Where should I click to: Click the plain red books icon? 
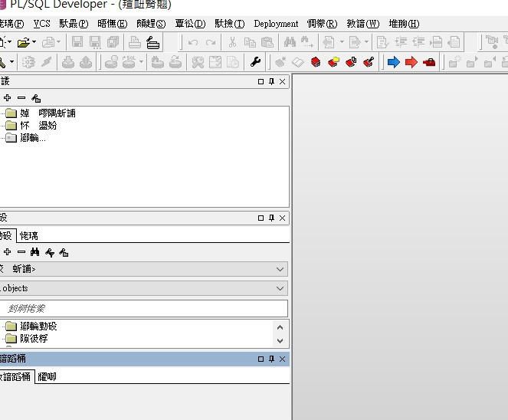tap(316, 62)
